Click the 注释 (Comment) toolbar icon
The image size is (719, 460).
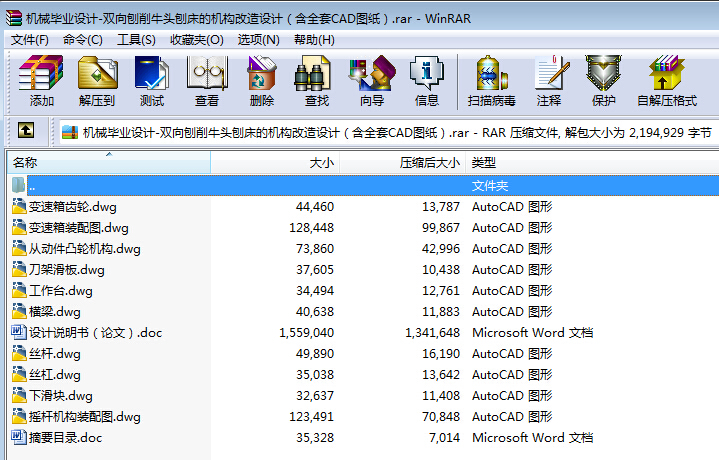(x=552, y=72)
